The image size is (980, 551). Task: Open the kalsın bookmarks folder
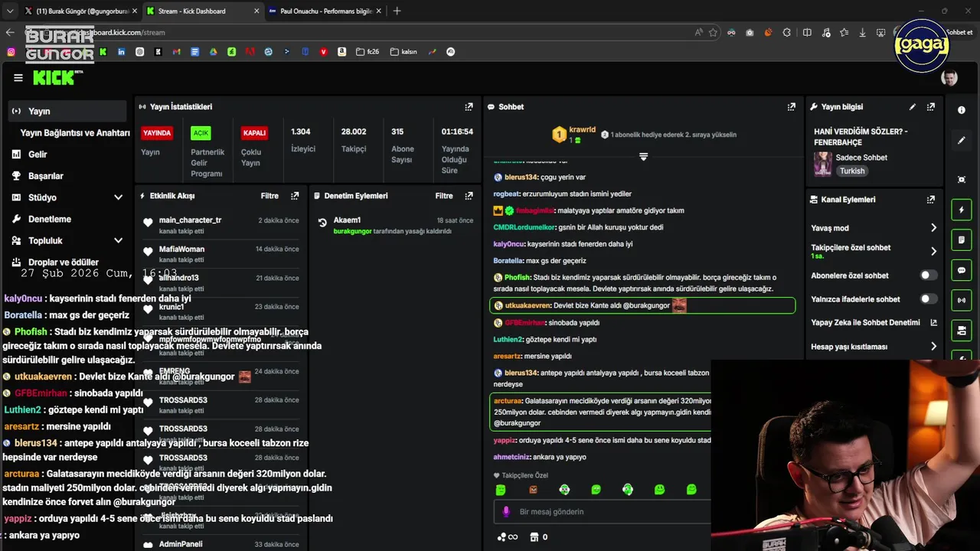coord(403,52)
